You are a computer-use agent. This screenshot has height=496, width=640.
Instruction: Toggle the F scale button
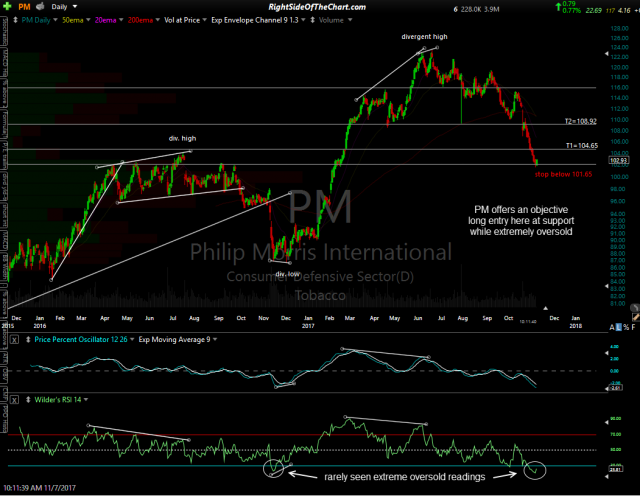click(x=633, y=327)
